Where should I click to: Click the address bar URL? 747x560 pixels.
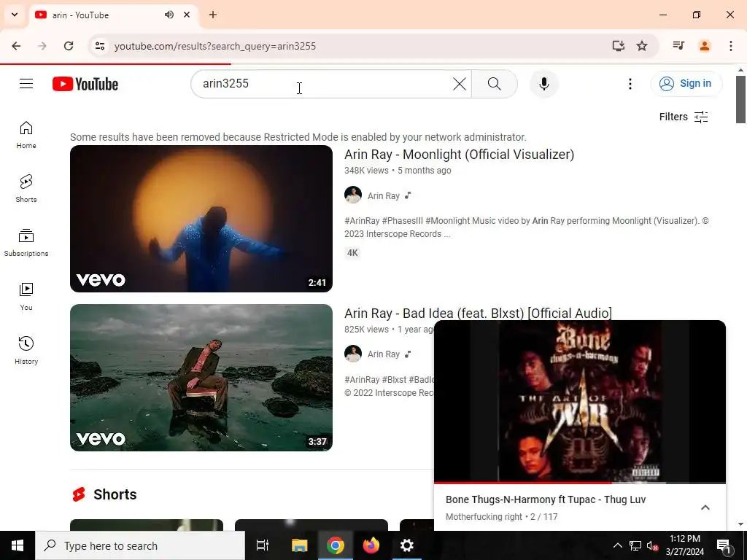point(215,46)
